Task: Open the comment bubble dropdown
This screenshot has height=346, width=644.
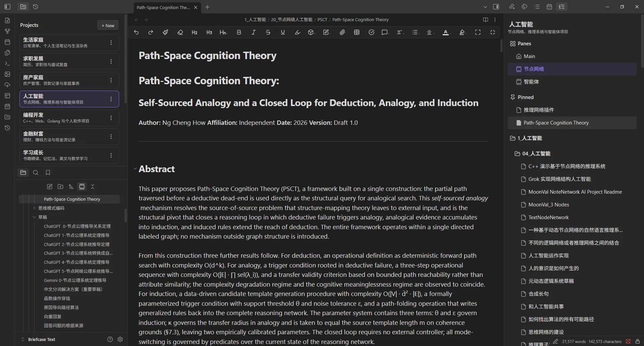Action: point(385,32)
